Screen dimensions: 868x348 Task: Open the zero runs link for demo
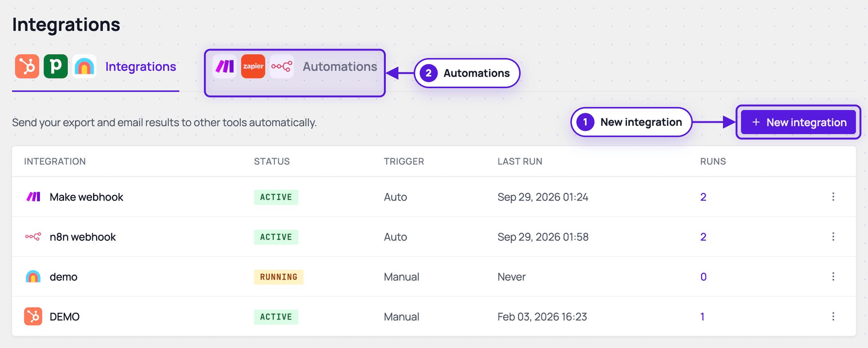(x=704, y=277)
